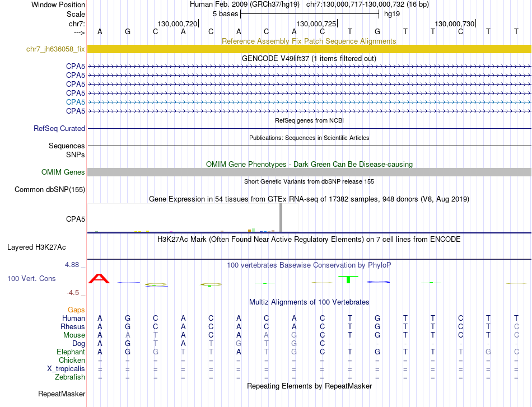Open the GTEx "Gene Expression in 54 tissues" title
Image resolution: width=532 pixels, height=407 pixels.
[309, 199]
